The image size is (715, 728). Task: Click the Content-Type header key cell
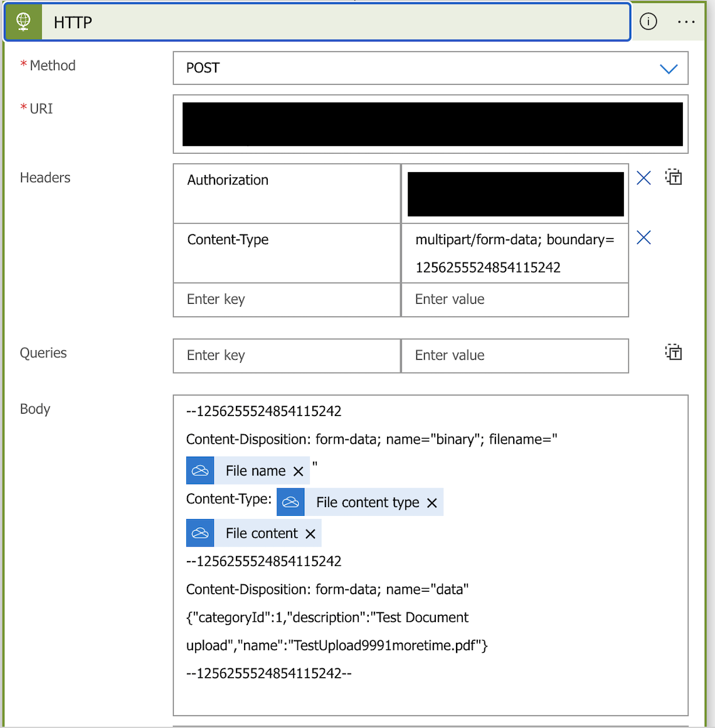tap(287, 254)
